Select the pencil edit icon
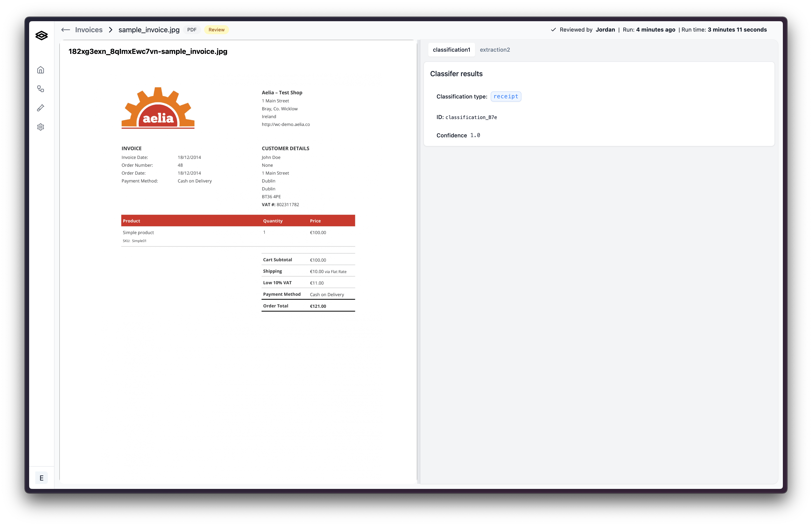 41,108
